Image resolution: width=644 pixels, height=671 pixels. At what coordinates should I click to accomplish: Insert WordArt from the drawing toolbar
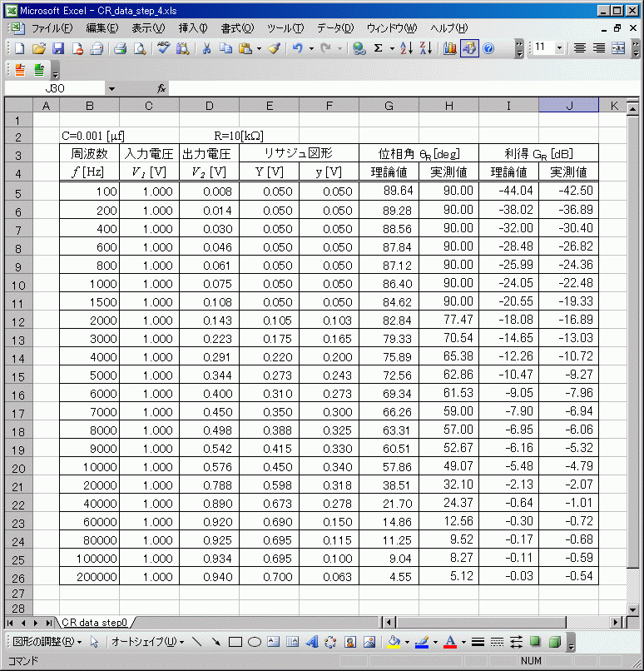point(312,642)
